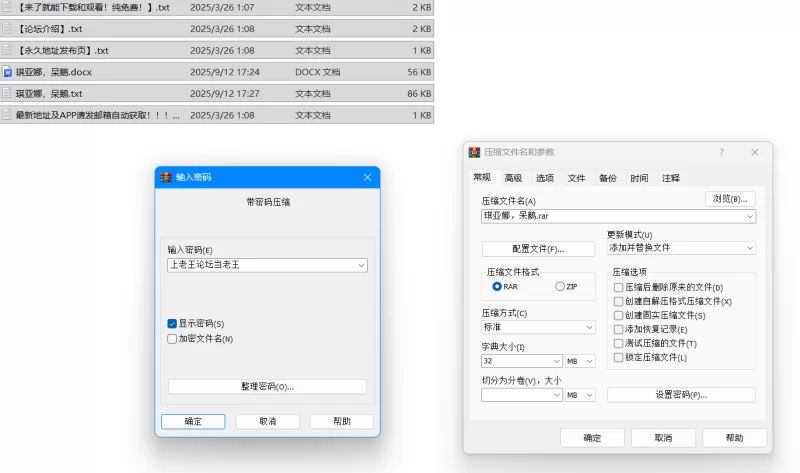Select file name 【永久地址发布页】.txt

click(62, 51)
